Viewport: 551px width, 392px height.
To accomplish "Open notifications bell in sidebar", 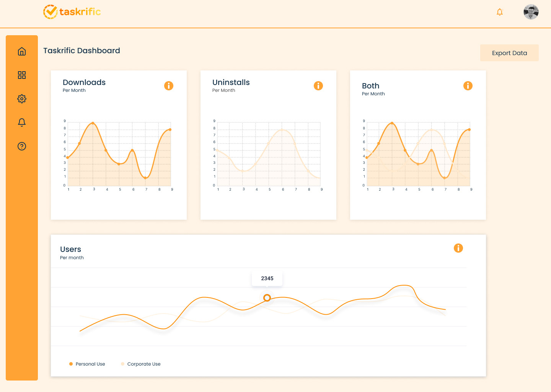I will 22,122.
